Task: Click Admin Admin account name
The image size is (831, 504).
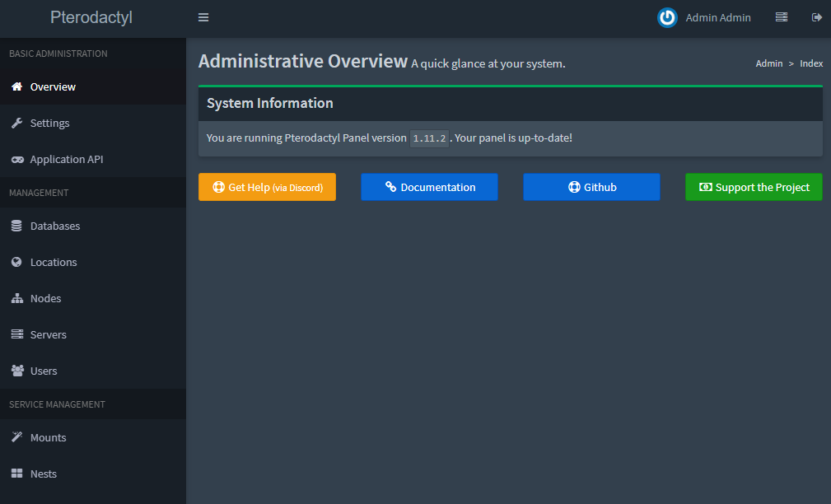Action: (x=718, y=17)
